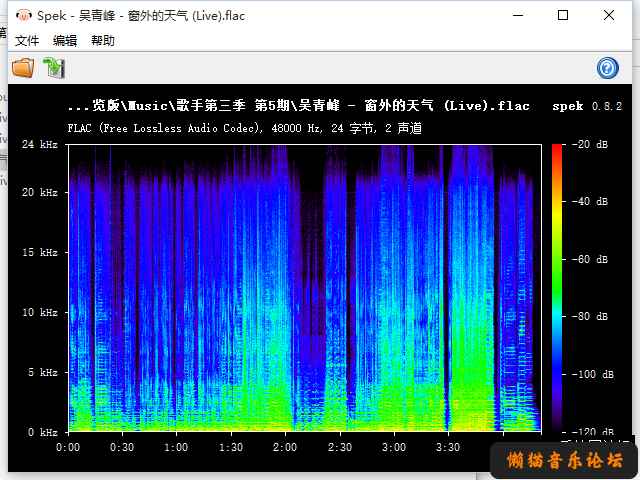Screen dimensions: 640x480
Task: Minimize the Spek window
Action: click(518, 16)
